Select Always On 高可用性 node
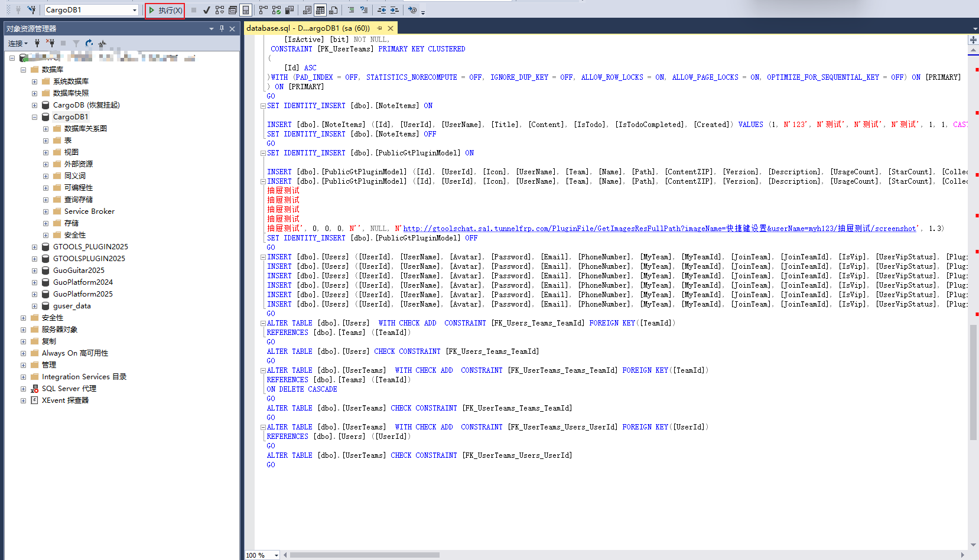 [x=74, y=353]
